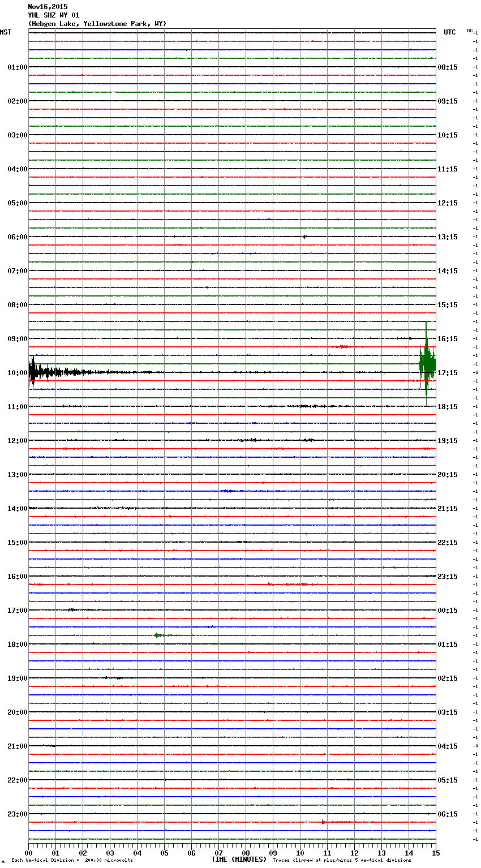
Task: Select the 07:00 MST time label
Action: click(18, 271)
